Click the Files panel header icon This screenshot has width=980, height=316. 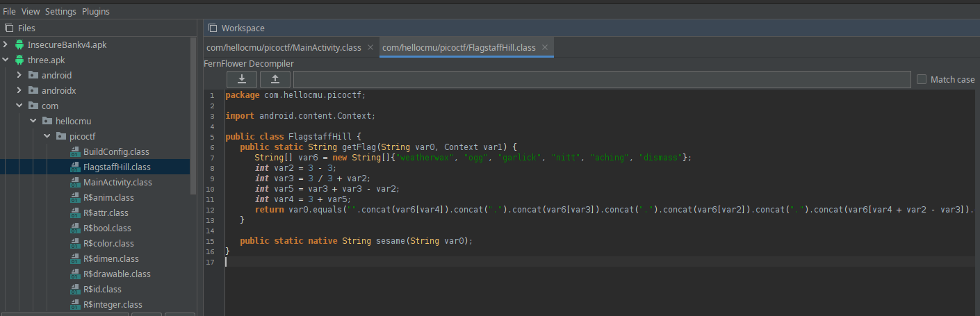click(x=9, y=28)
